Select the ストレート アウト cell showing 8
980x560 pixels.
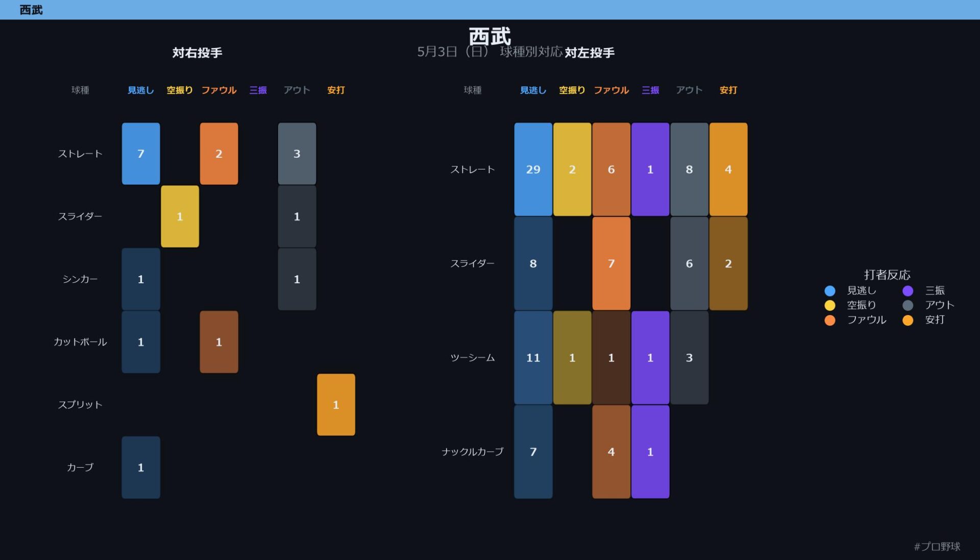click(690, 169)
